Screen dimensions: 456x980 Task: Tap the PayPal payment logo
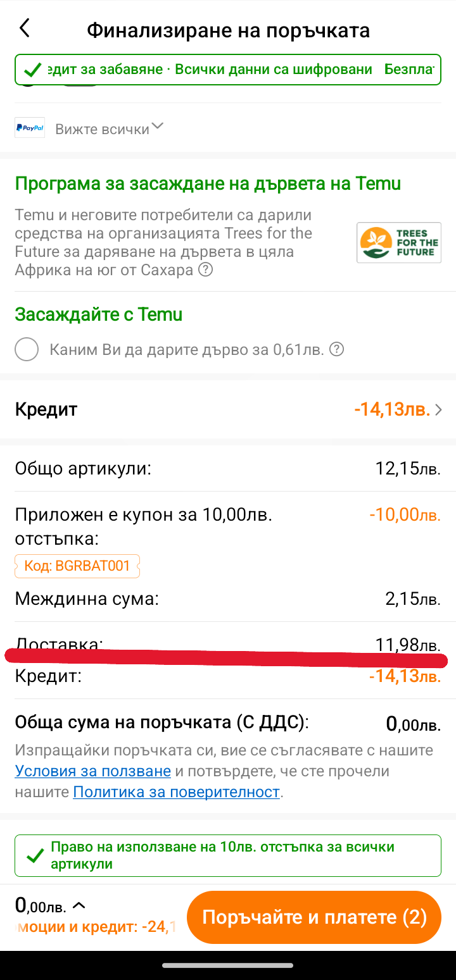point(30,128)
